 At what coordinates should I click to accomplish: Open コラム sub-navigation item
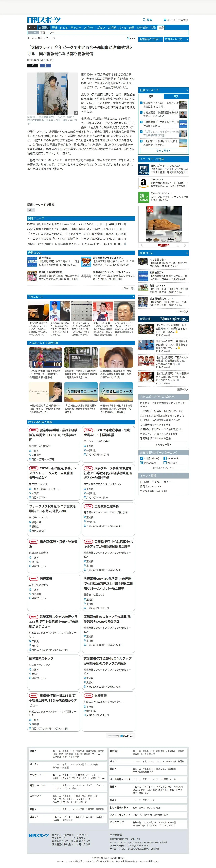[x=50, y=33]
